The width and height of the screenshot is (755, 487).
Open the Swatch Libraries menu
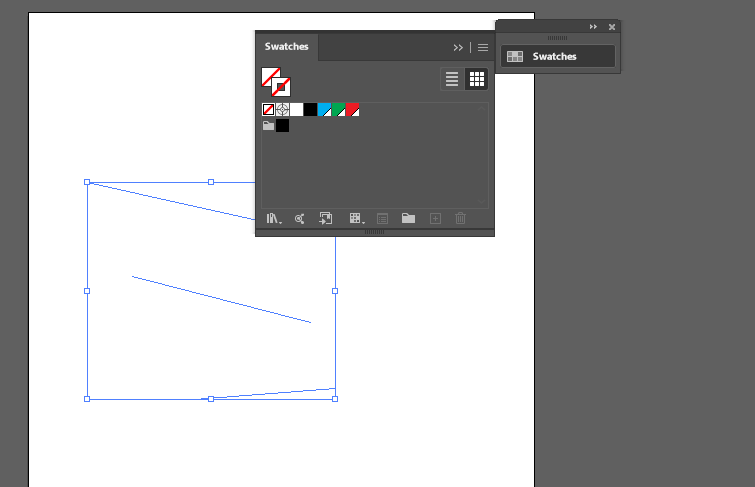click(x=274, y=219)
